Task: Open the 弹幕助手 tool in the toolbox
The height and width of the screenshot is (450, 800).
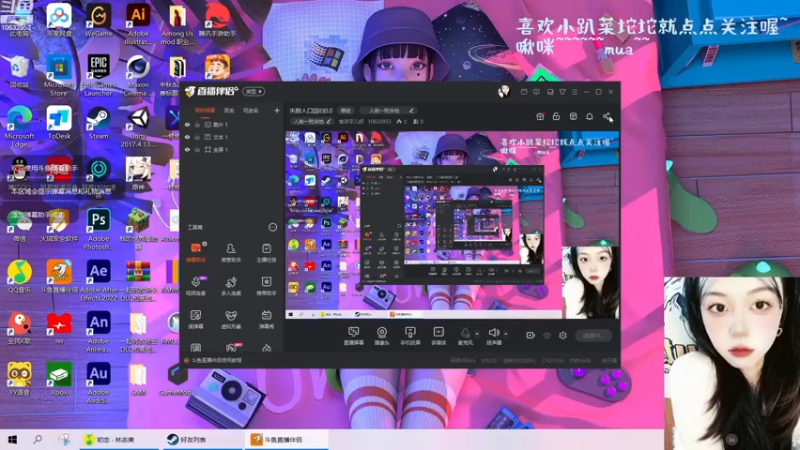Action: pos(196,252)
